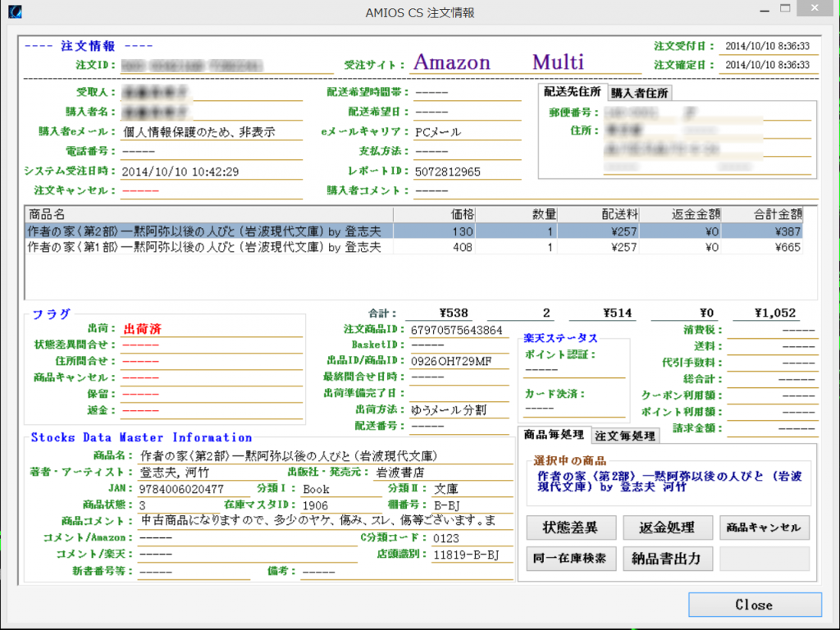This screenshot has height=630, width=840.
Task: Click the subtotal price ¥538
Action: [453, 313]
